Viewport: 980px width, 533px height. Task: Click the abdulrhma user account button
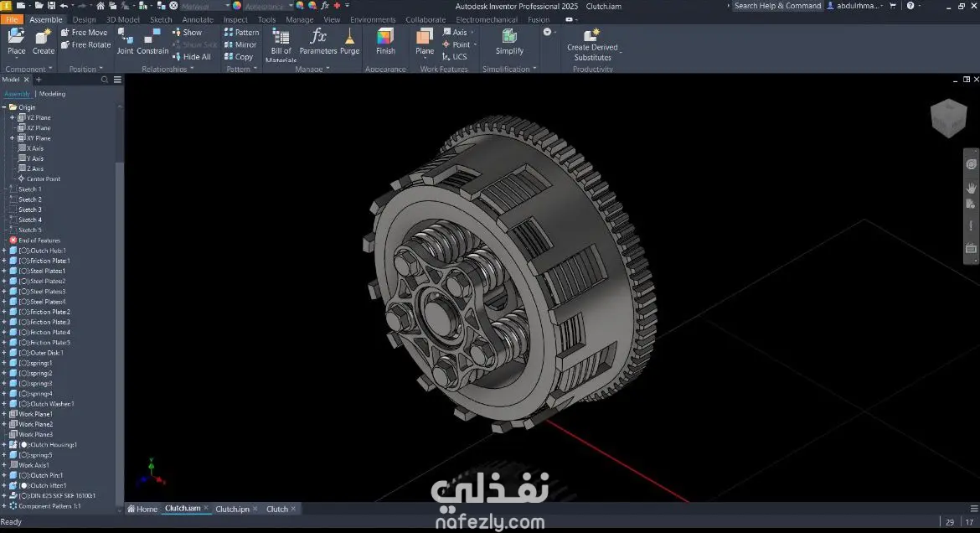click(855, 6)
